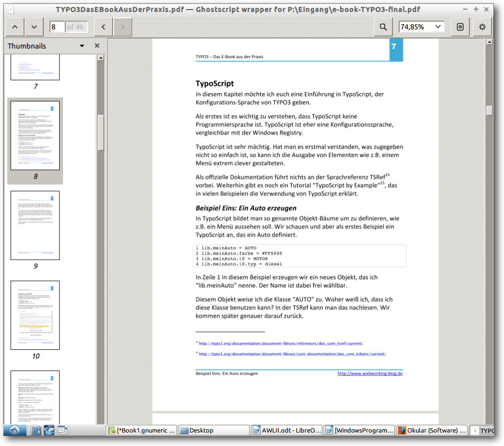Show the desktop using taskbar icon
Viewport: 504px width, 446px height.
pyautogui.click(x=63, y=430)
